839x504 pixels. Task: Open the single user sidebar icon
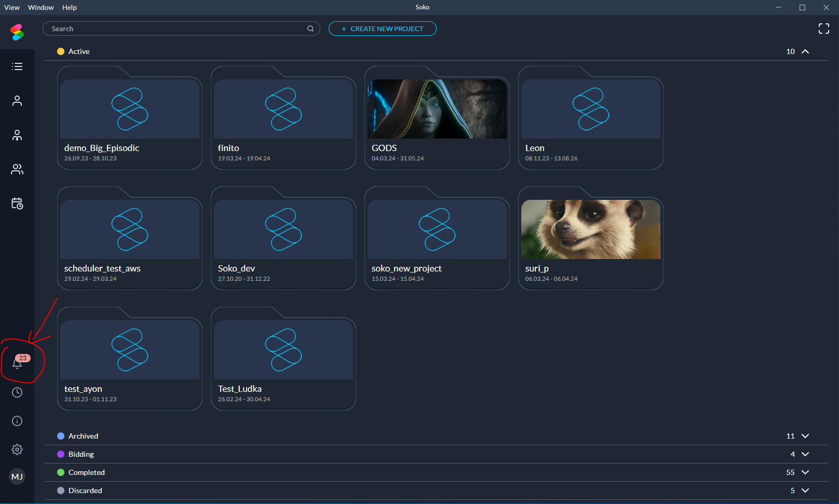[17, 101]
